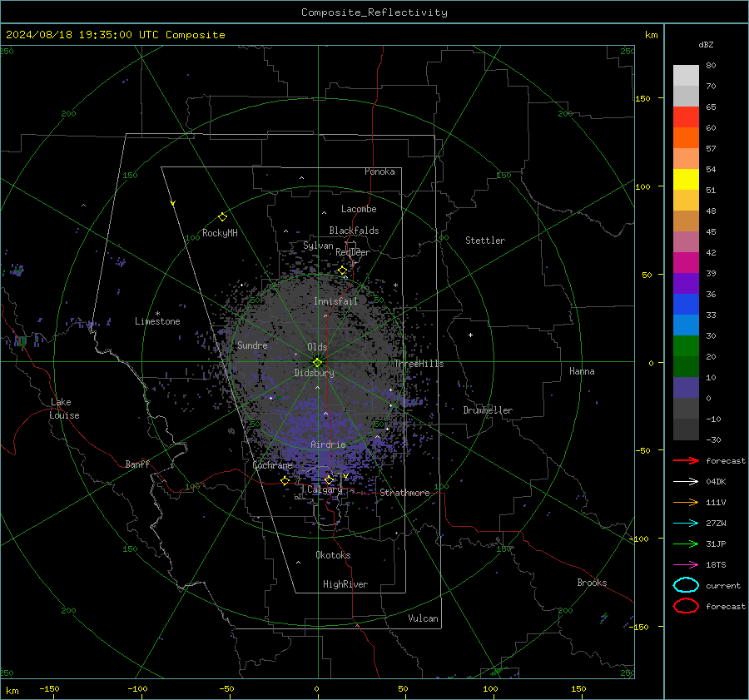Click the green 31JP arrow icon
Screen dimensions: 749x700
[x=686, y=544]
